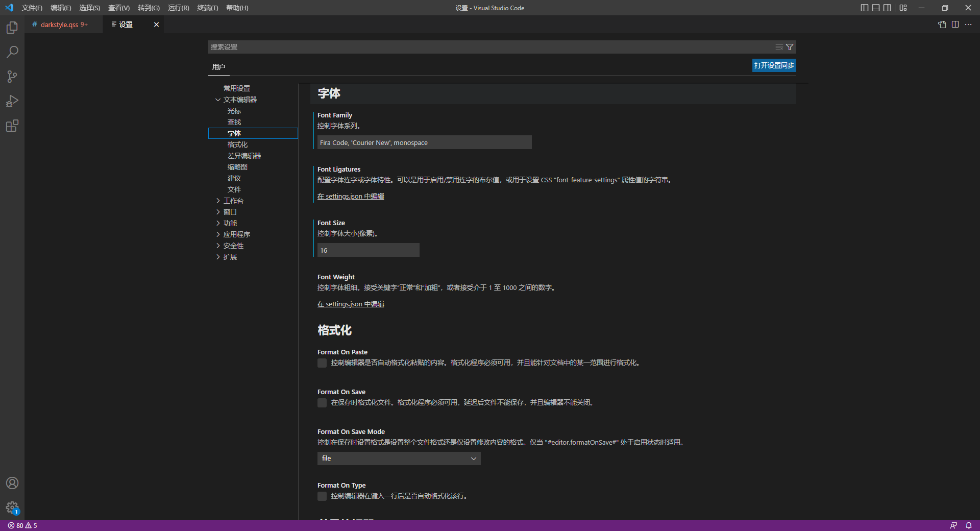Open more editor actions ellipsis
Image resolution: width=980 pixels, height=531 pixels.
pyautogui.click(x=968, y=25)
